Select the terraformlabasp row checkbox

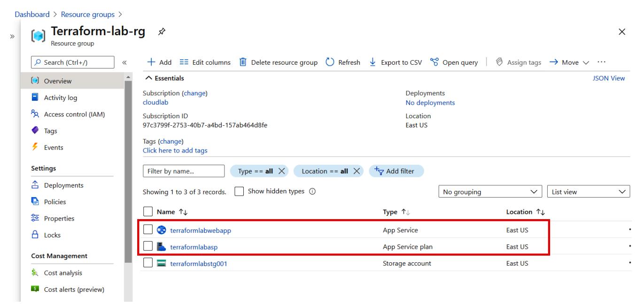[x=148, y=247]
